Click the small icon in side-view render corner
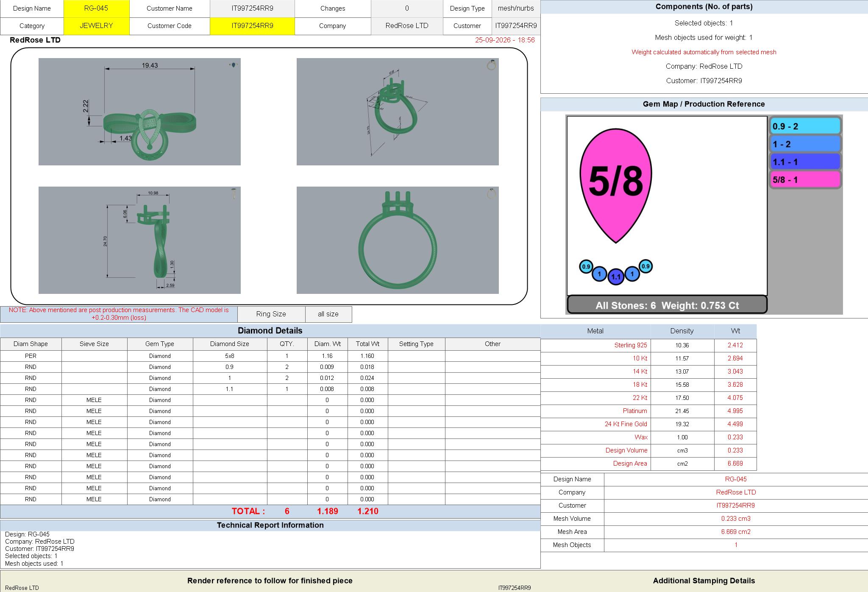The image size is (868, 592). (234, 194)
